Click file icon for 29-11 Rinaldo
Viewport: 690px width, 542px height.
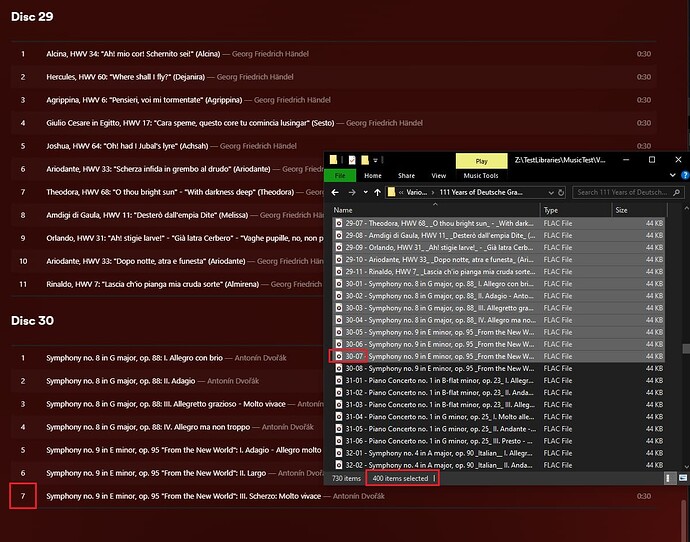coord(339,272)
